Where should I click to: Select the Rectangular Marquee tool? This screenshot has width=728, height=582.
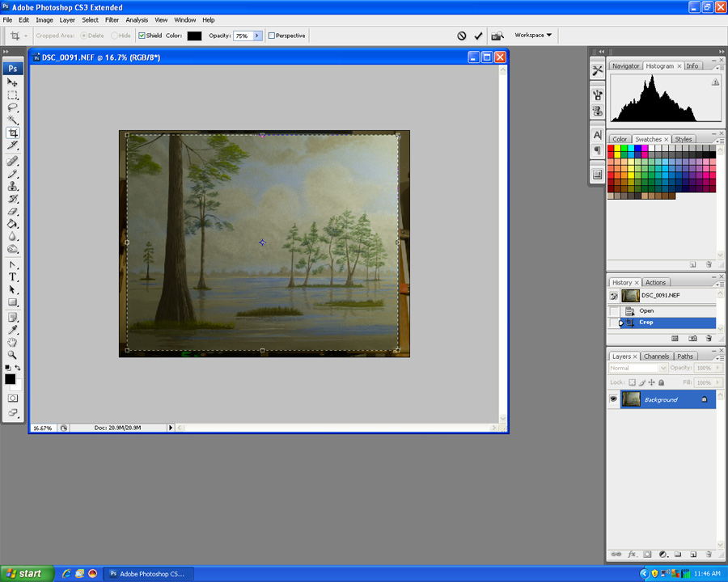[12, 95]
